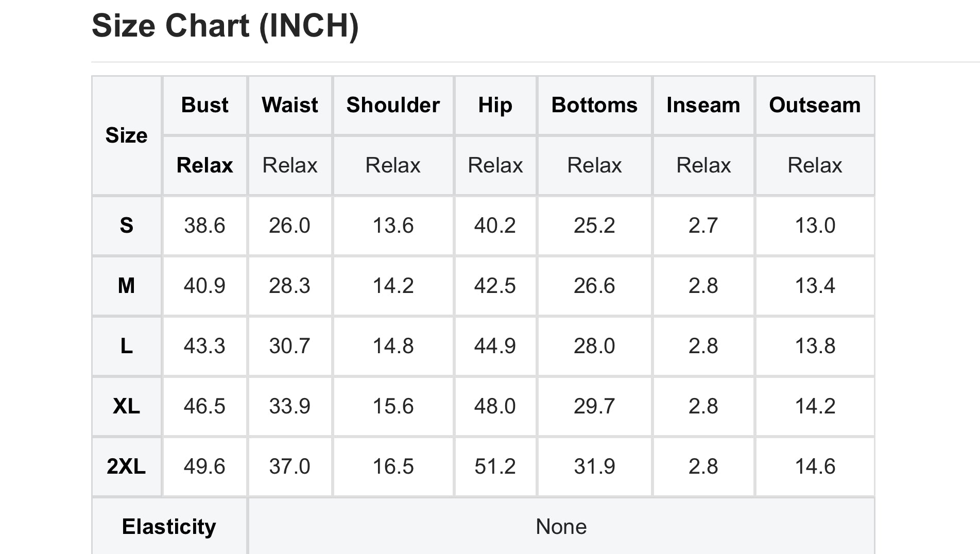Click the Hip column header
980x554 pixels.
click(x=495, y=105)
